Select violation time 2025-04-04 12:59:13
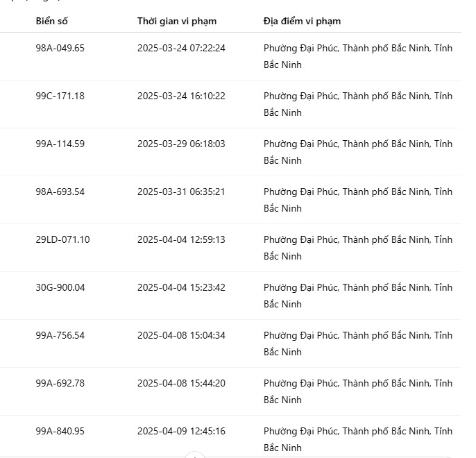This screenshot has height=458, width=476. (181, 240)
